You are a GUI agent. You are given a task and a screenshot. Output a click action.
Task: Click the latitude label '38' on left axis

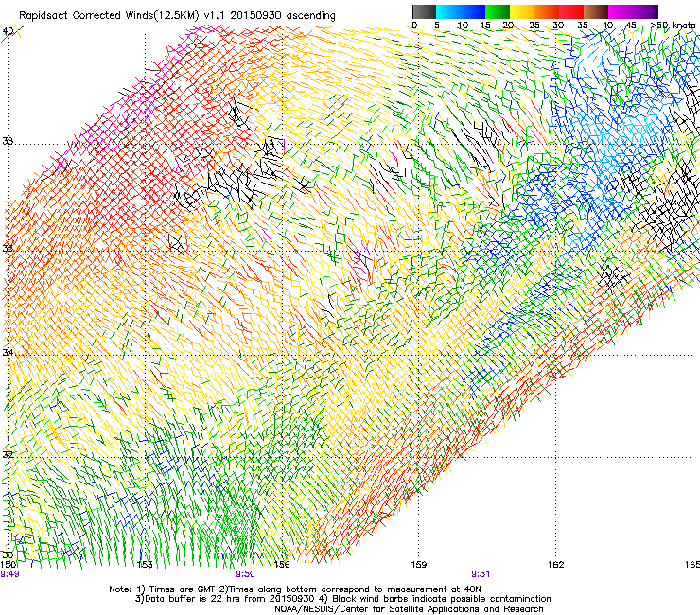click(x=8, y=142)
